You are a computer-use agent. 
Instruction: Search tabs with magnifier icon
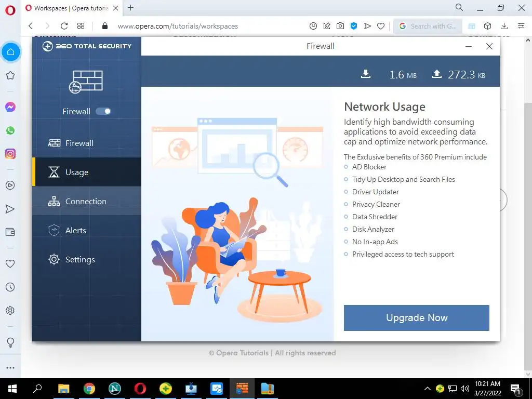pos(459,7)
